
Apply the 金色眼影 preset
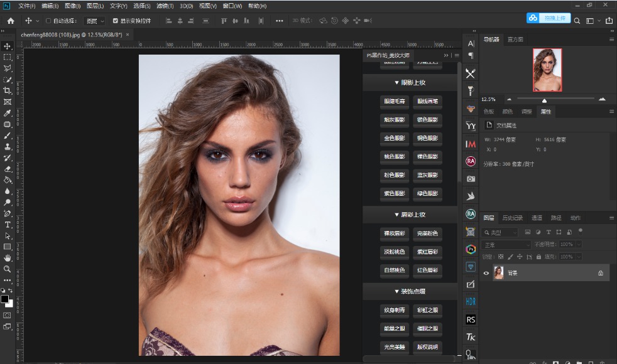pyautogui.click(x=395, y=138)
